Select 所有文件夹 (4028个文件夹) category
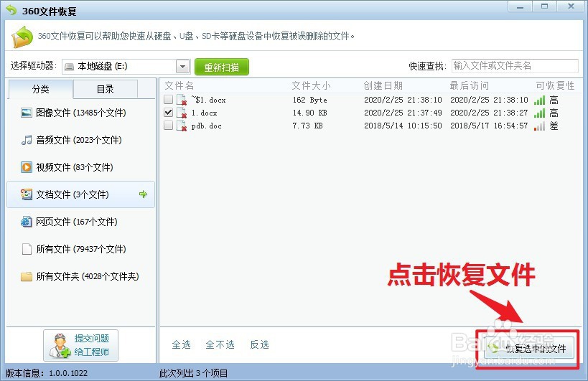Viewport: 588px width, 381px height. [x=80, y=276]
